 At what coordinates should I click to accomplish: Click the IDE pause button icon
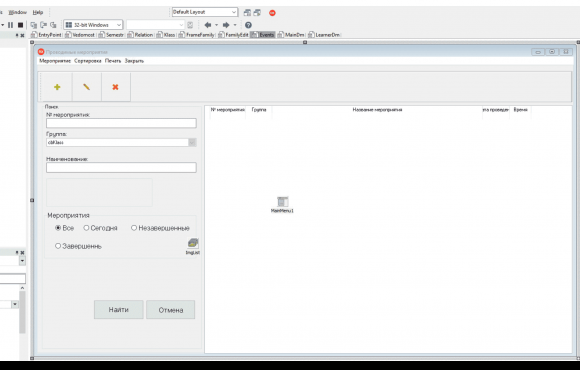[x=10, y=25]
